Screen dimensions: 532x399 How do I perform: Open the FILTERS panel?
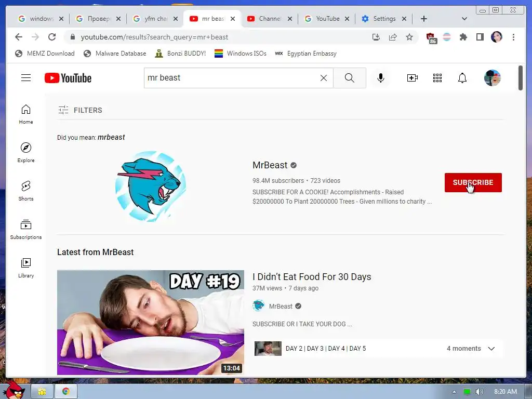click(x=80, y=110)
